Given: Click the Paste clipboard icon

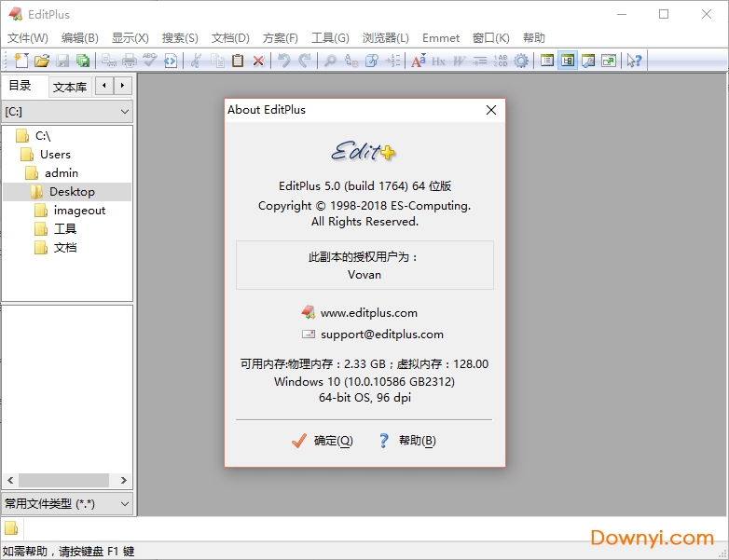Looking at the screenshot, I should coord(238,61).
